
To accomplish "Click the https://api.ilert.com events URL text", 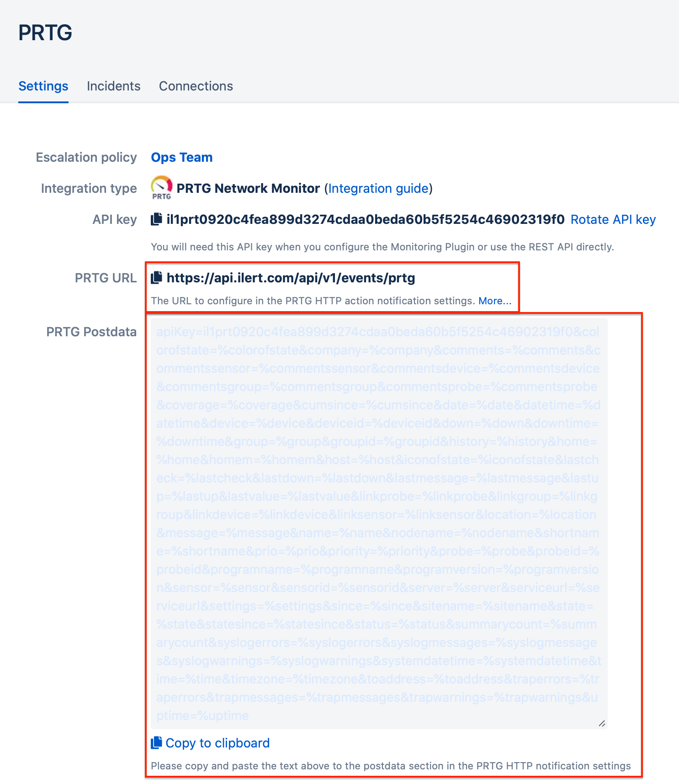I will click(x=291, y=278).
